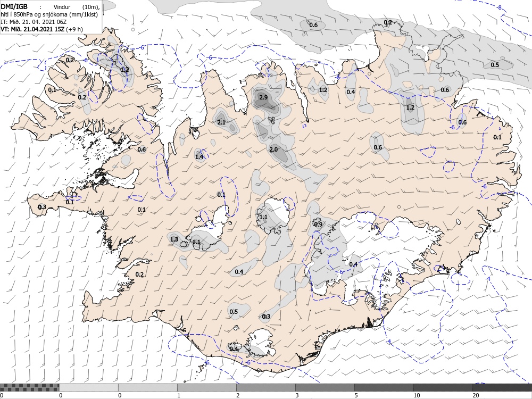Click the DMI/IGB title in the legend box

tap(14, 6)
